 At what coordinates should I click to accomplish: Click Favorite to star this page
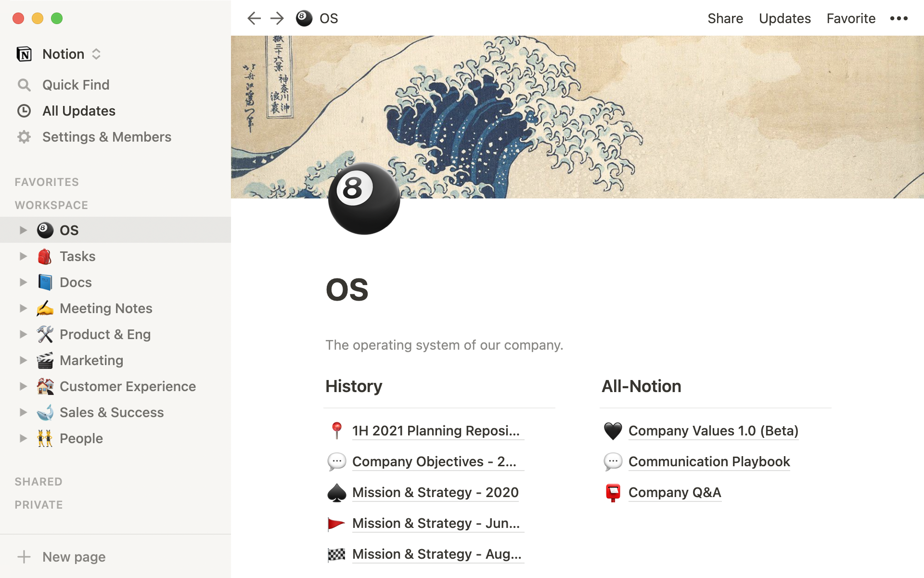click(851, 18)
